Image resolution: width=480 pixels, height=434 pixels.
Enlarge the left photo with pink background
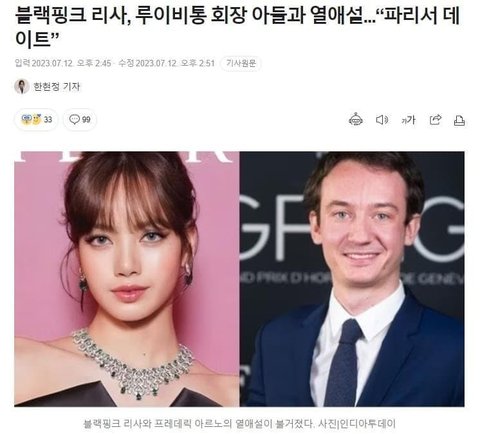pos(126,279)
